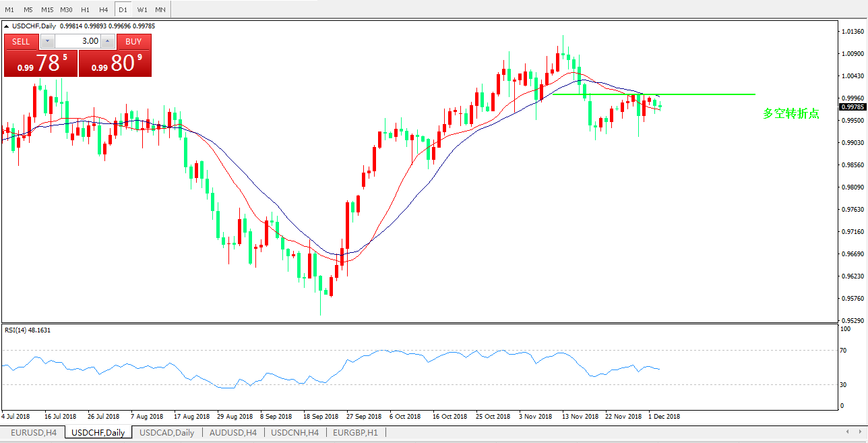
Task: Open the USDCAD,Daily chart tab
Action: [166, 432]
